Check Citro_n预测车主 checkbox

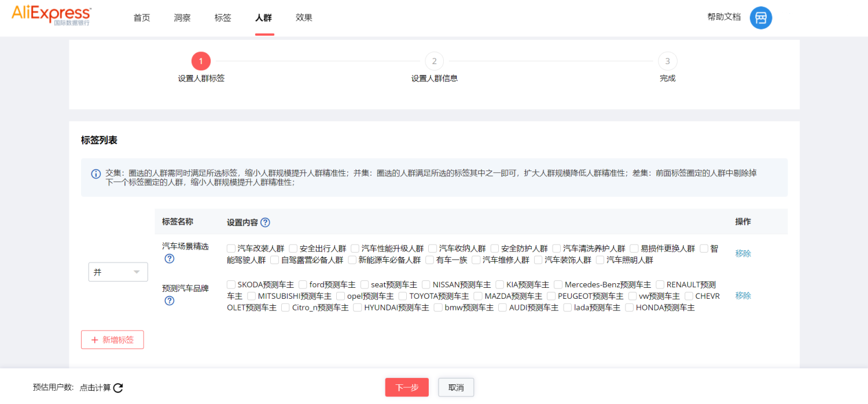286,308
